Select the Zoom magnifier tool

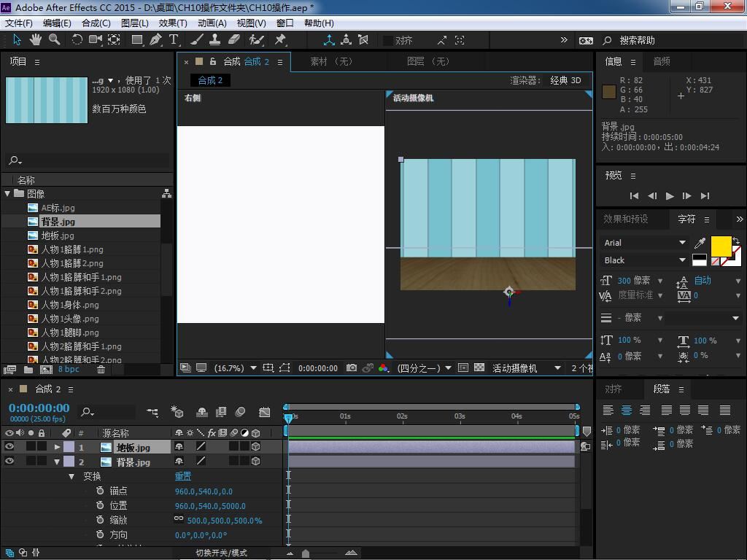54,40
